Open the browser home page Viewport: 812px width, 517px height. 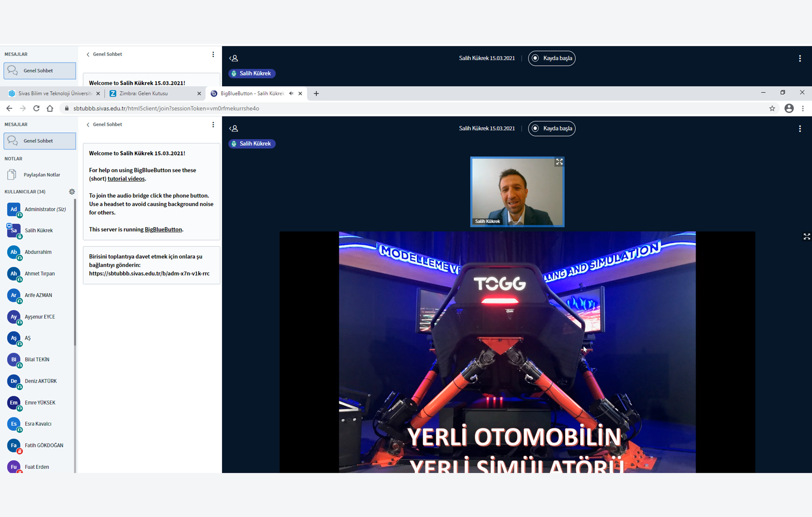50,108
